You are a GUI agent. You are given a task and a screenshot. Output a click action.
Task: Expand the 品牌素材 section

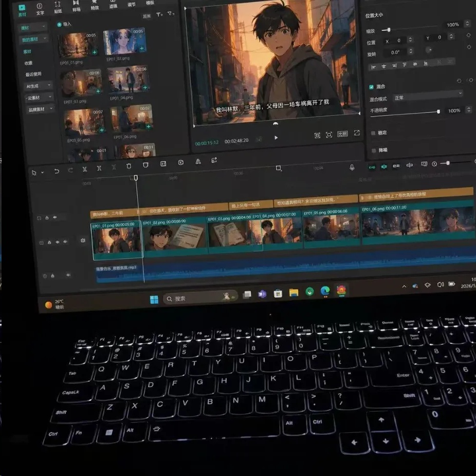[41, 109]
